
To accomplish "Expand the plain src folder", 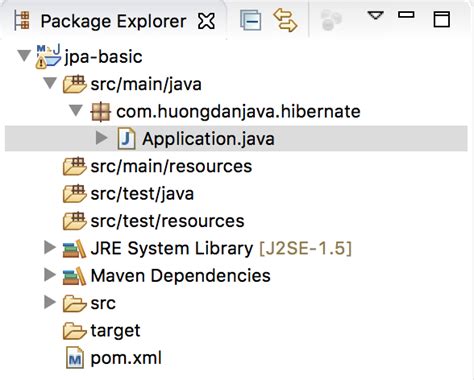I will click(x=50, y=302).
